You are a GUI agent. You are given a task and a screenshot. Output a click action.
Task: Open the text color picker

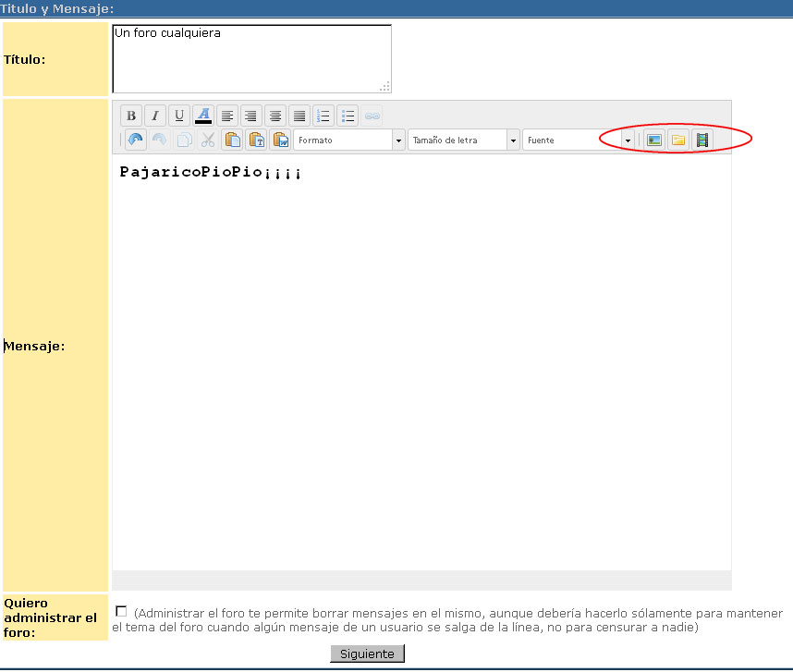[203, 116]
